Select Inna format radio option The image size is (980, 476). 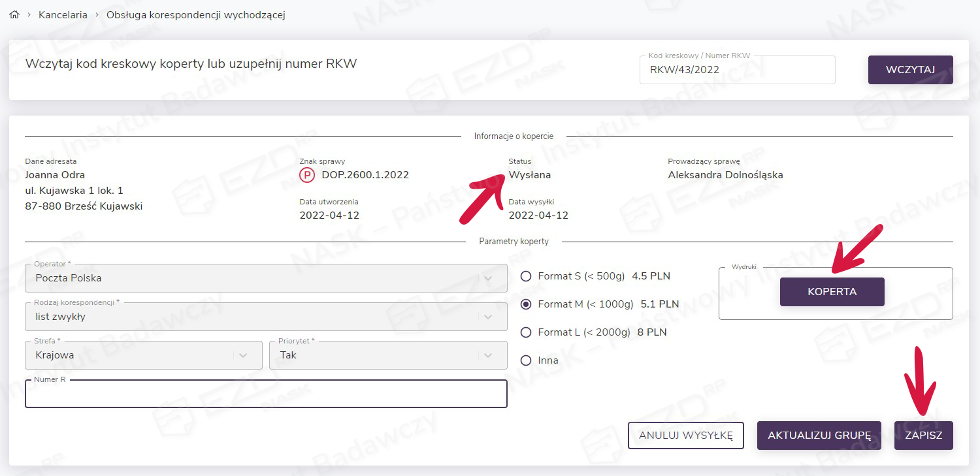pyautogui.click(x=526, y=360)
